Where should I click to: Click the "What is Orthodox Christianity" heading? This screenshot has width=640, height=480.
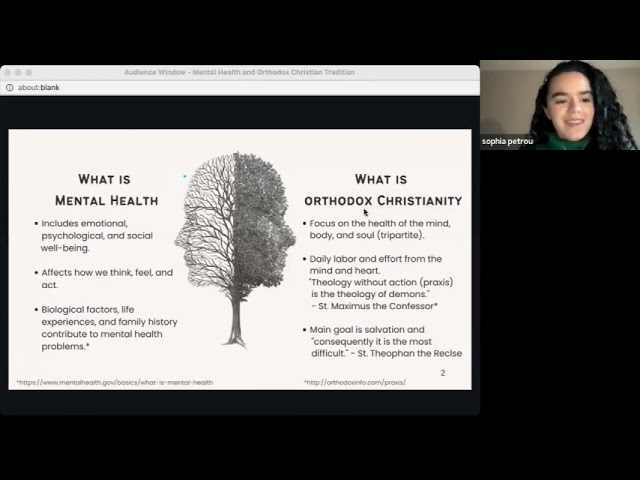click(x=383, y=190)
